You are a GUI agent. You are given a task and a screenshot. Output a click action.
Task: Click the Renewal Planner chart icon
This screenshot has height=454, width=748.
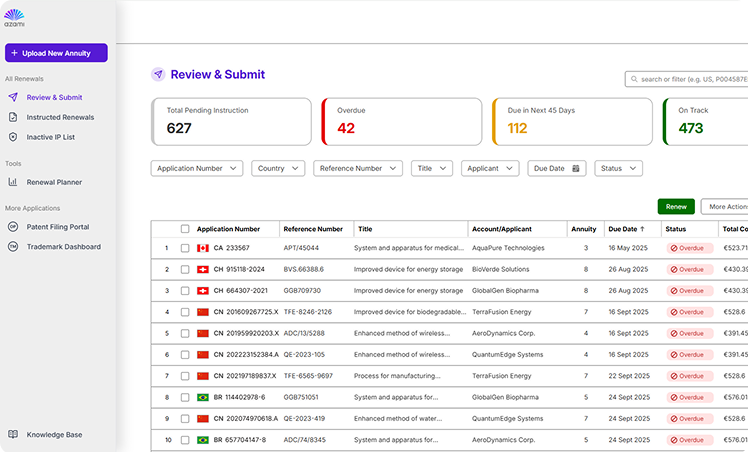click(13, 182)
